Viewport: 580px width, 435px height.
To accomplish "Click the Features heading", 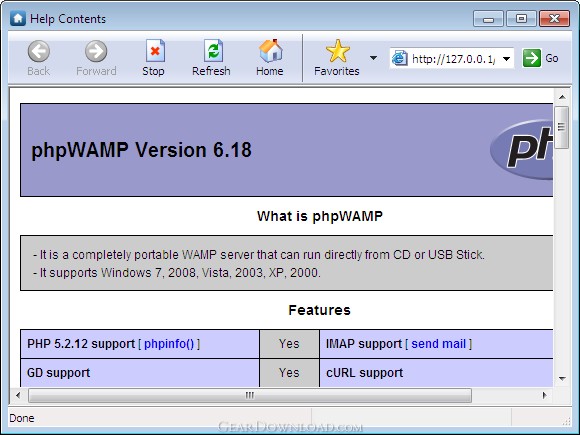I will tap(319, 310).
